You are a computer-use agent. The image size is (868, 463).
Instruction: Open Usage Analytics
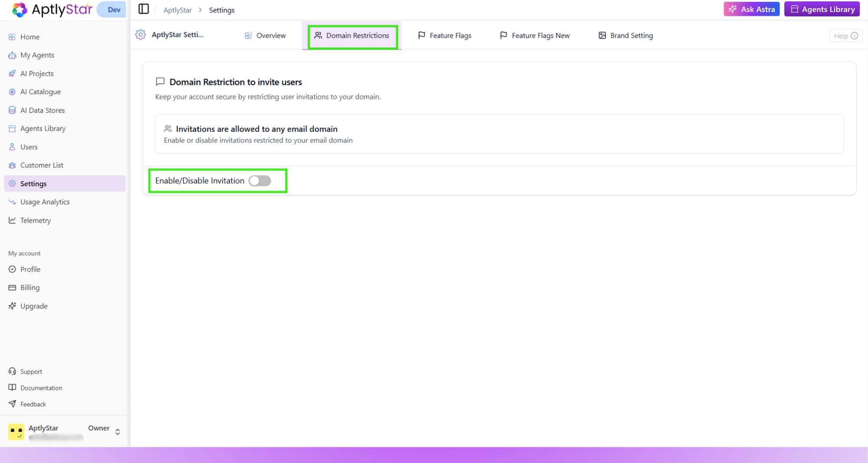coord(45,202)
